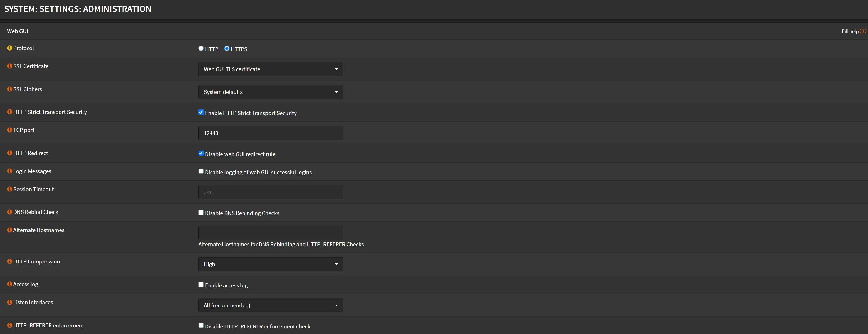
Task: Uncheck Enable HTTP Strict Transport Security
Action: click(201, 113)
